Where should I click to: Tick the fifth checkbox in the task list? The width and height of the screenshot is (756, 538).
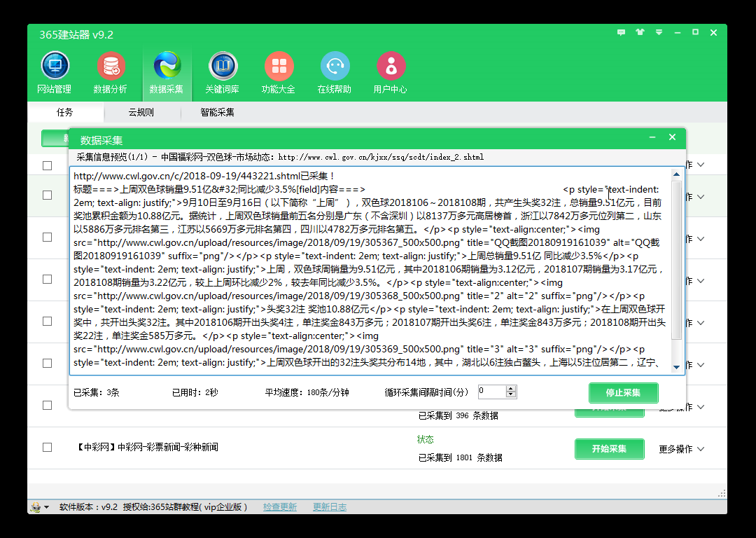48,321
